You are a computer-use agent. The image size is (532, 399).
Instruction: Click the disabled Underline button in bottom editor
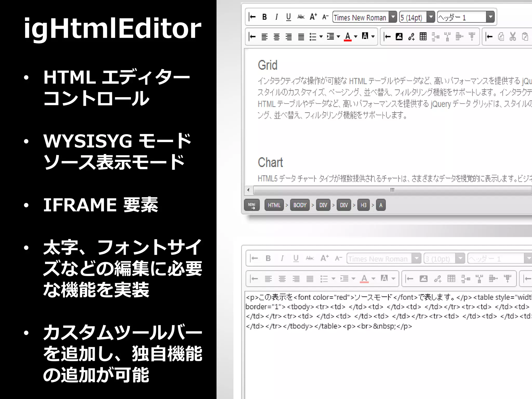[296, 258]
